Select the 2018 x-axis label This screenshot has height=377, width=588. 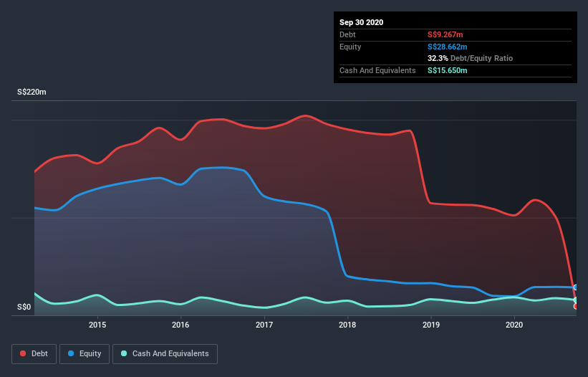click(347, 325)
